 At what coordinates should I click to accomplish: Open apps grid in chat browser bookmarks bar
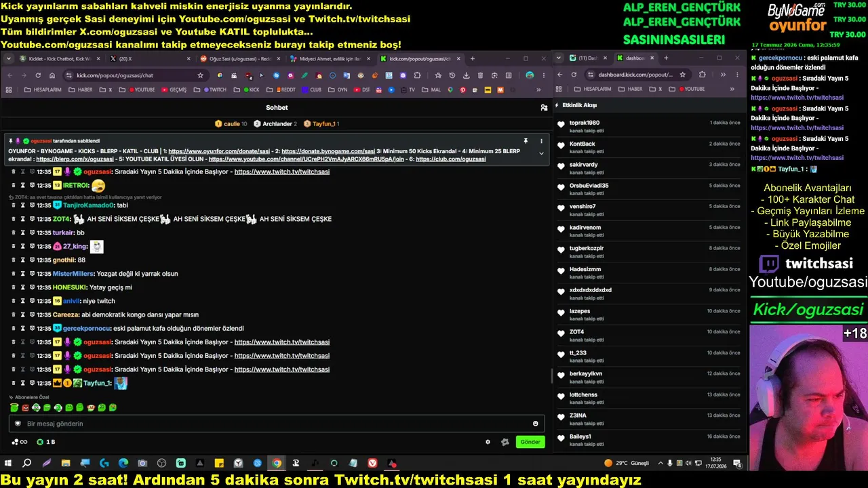[x=9, y=89]
